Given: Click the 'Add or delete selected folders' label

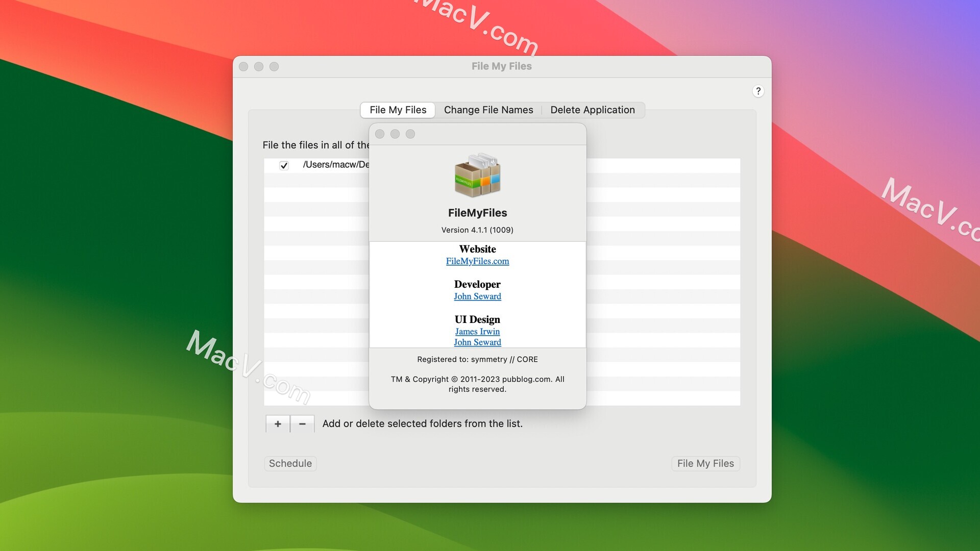Looking at the screenshot, I should click(x=422, y=423).
